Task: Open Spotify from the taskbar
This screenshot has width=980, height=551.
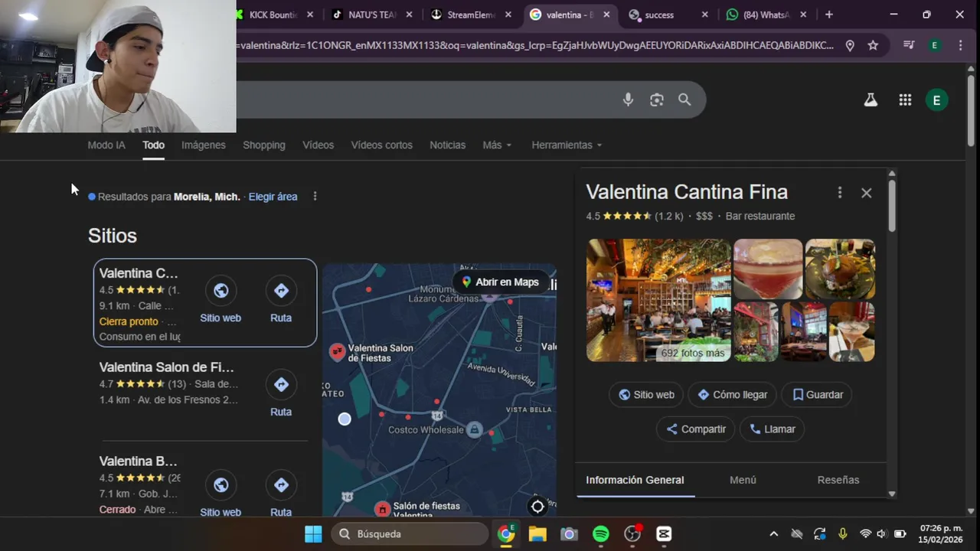Action: tap(600, 533)
